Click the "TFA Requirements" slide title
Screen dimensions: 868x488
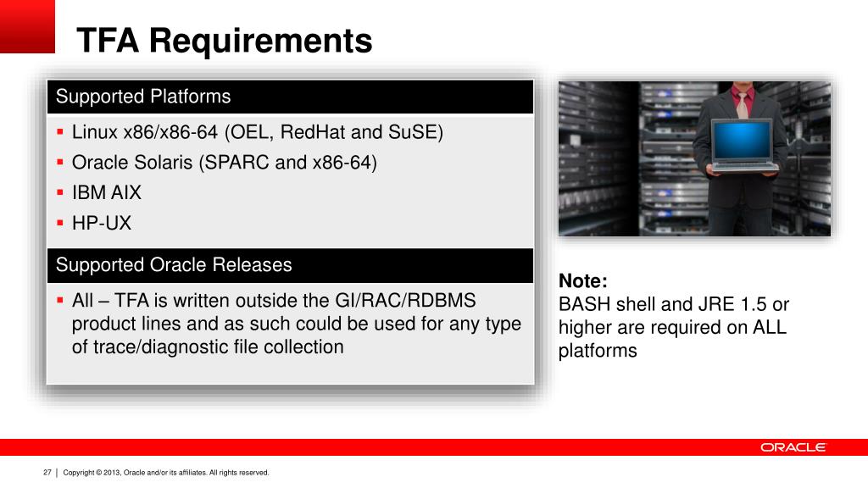pos(224,41)
